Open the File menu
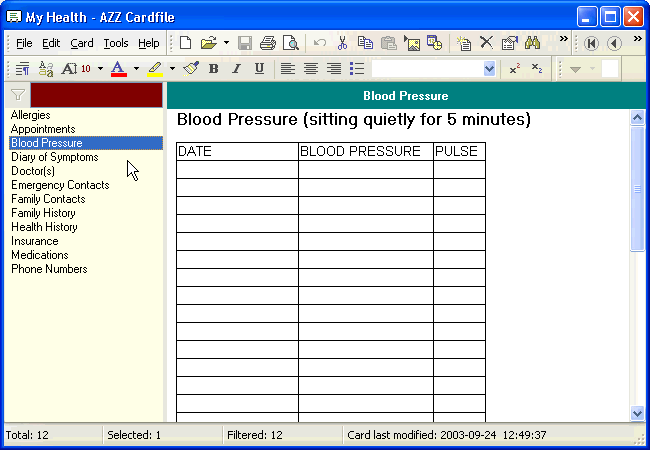Viewport: 650px width, 450px height. coord(24,43)
